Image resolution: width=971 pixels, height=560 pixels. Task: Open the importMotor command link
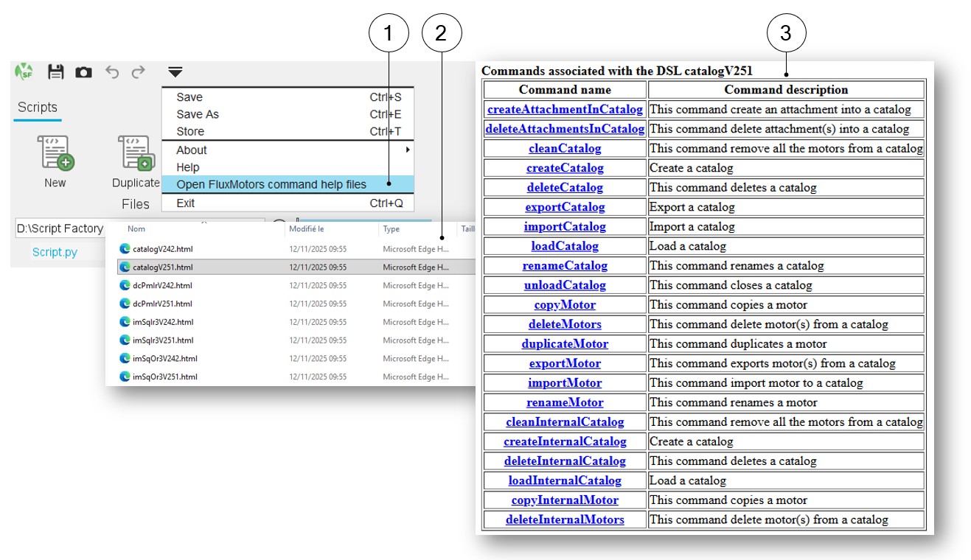point(565,382)
